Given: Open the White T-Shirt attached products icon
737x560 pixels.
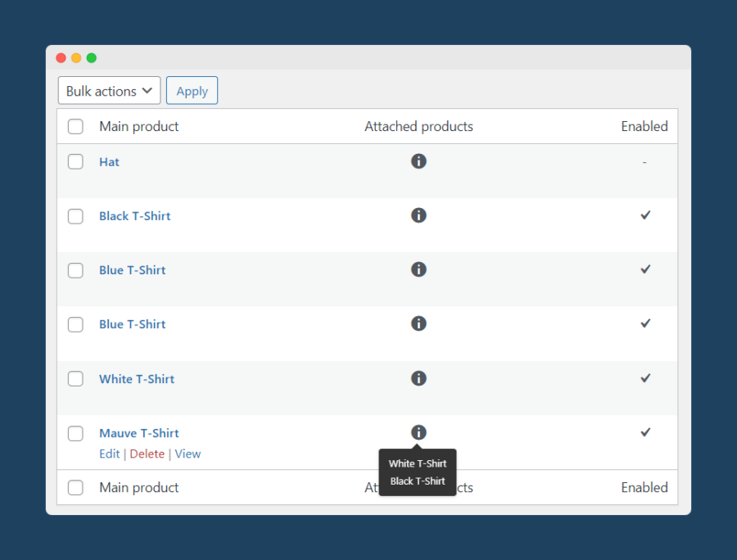Looking at the screenshot, I should pos(418,378).
